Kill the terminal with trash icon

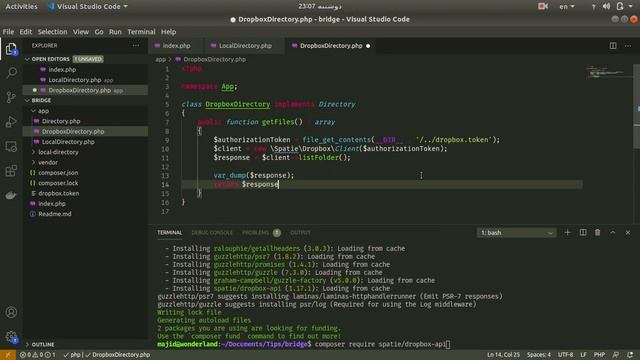[598, 233]
